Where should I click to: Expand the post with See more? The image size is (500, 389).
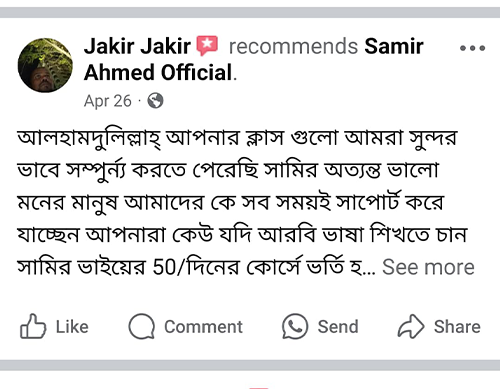point(428,267)
